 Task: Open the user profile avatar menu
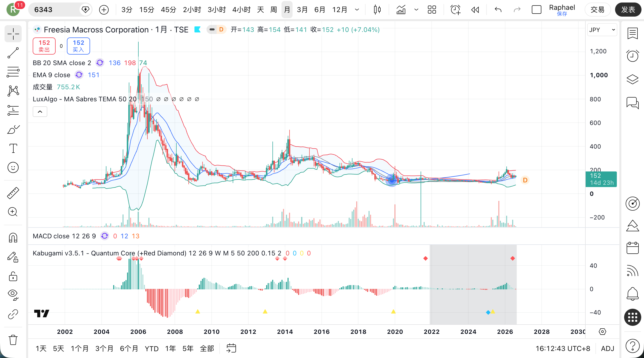pos(13,10)
